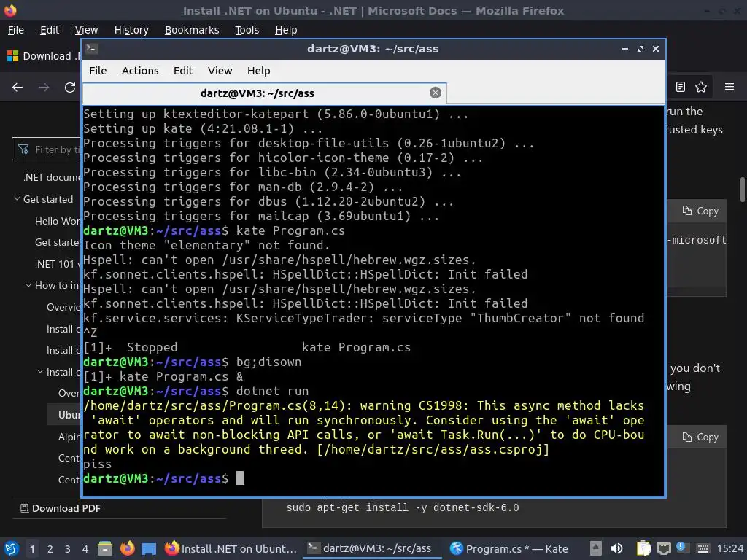
Task: Switch to Firefox Install .NET taskbar entry
Action: pos(231,548)
